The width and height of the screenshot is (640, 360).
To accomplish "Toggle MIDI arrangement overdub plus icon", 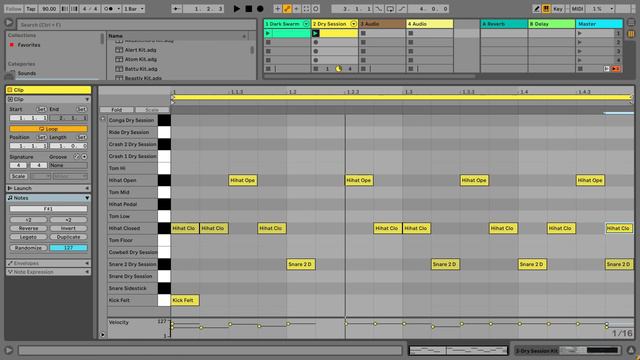I will pyautogui.click(x=278, y=9).
